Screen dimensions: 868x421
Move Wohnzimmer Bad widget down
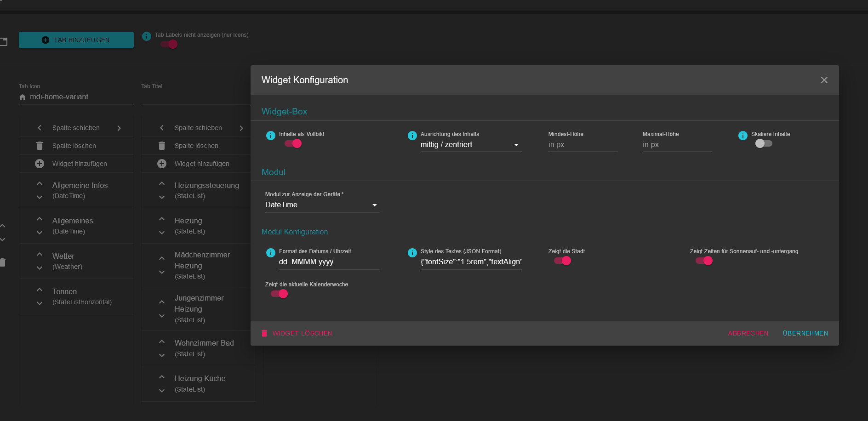point(162,355)
